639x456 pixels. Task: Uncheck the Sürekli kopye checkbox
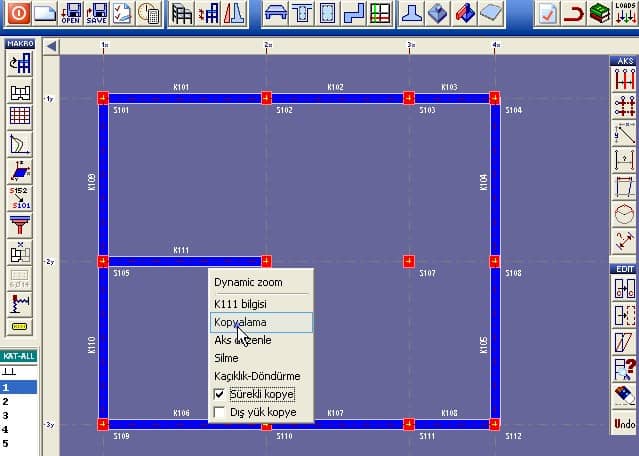(x=221, y=394)
